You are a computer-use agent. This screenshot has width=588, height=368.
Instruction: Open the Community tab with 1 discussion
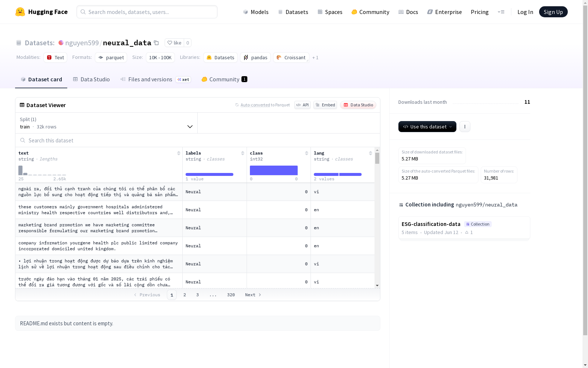click(224, 79)
